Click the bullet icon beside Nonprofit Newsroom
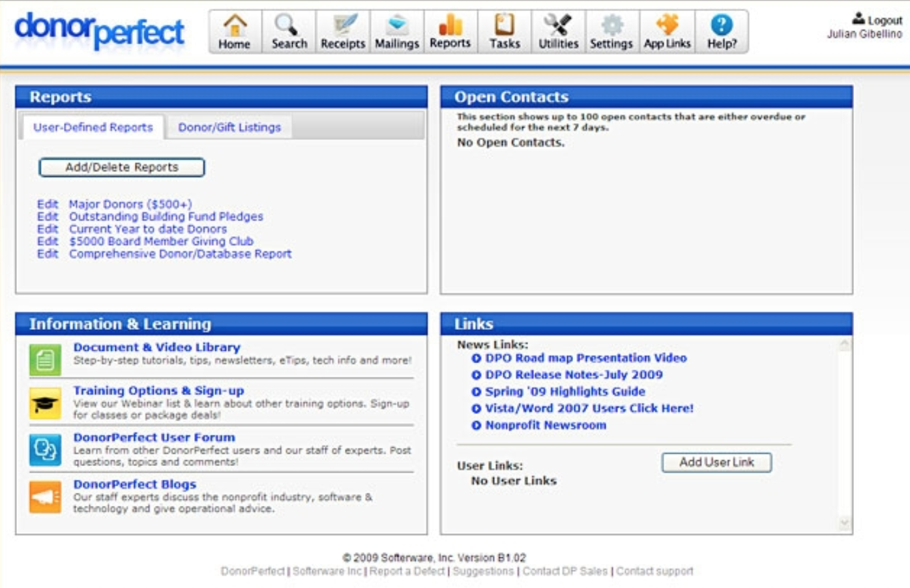910x588 pixels. pyautogui.click(x=476, y=426)
